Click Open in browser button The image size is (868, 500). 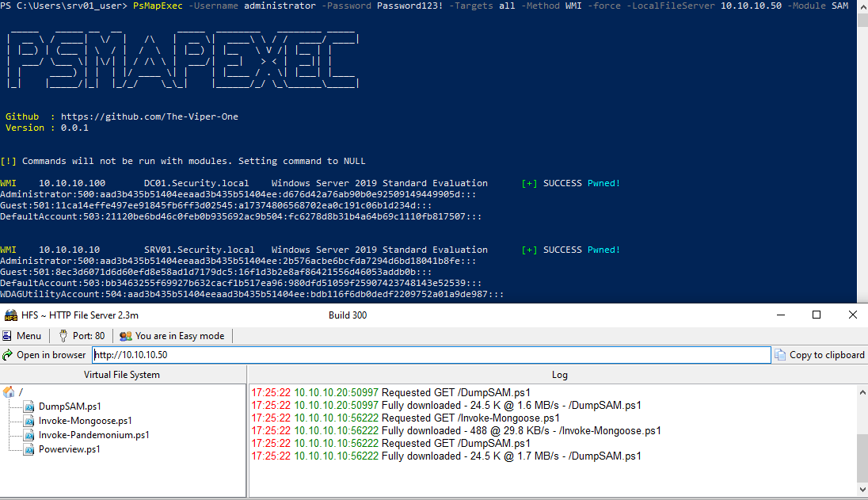coord(44,355)
